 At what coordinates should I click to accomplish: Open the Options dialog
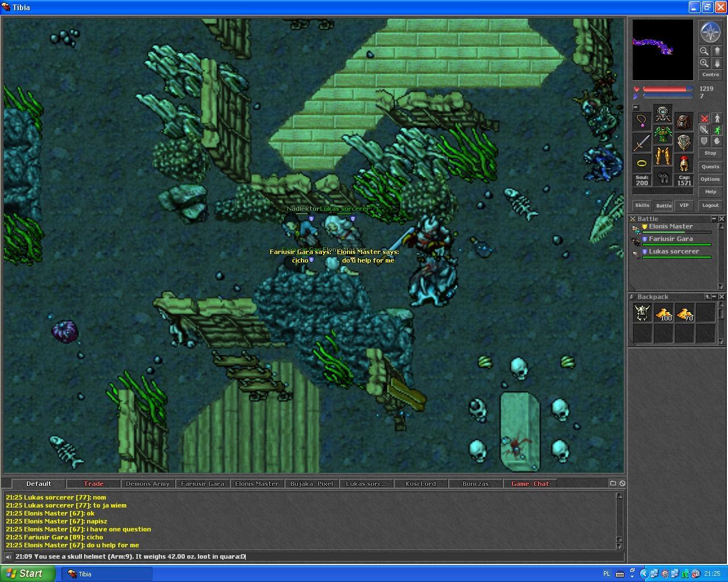coord(710,179)
